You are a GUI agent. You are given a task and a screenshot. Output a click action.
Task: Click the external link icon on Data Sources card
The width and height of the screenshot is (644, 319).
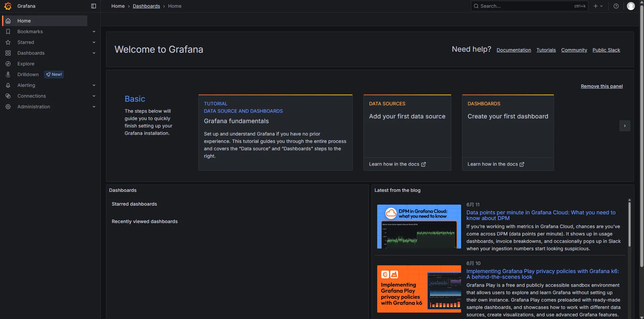click(x=424, y=164)
